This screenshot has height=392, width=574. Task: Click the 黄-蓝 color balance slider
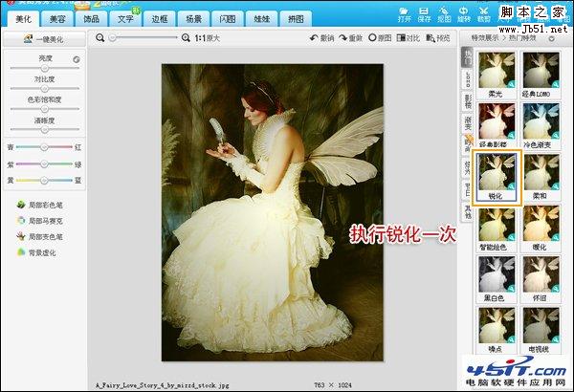click(44, 181)
